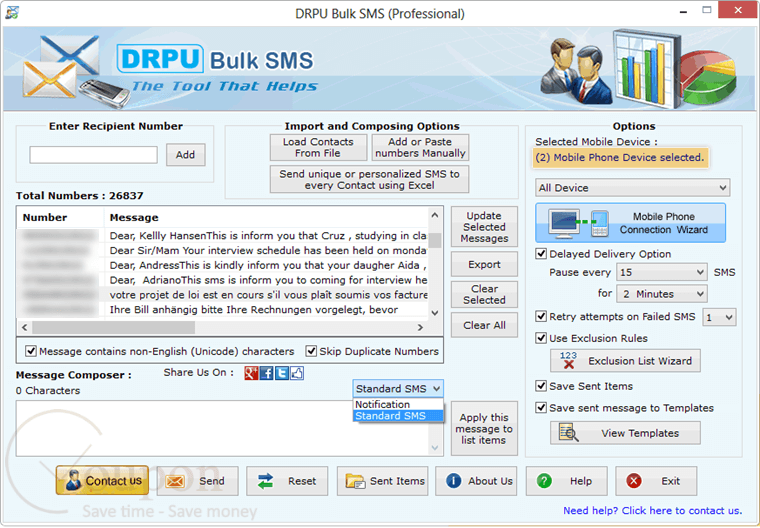The width and height of the screenshot is (760, 528).
Task: Open the Exclusion List Wizard
Action: 625,361
